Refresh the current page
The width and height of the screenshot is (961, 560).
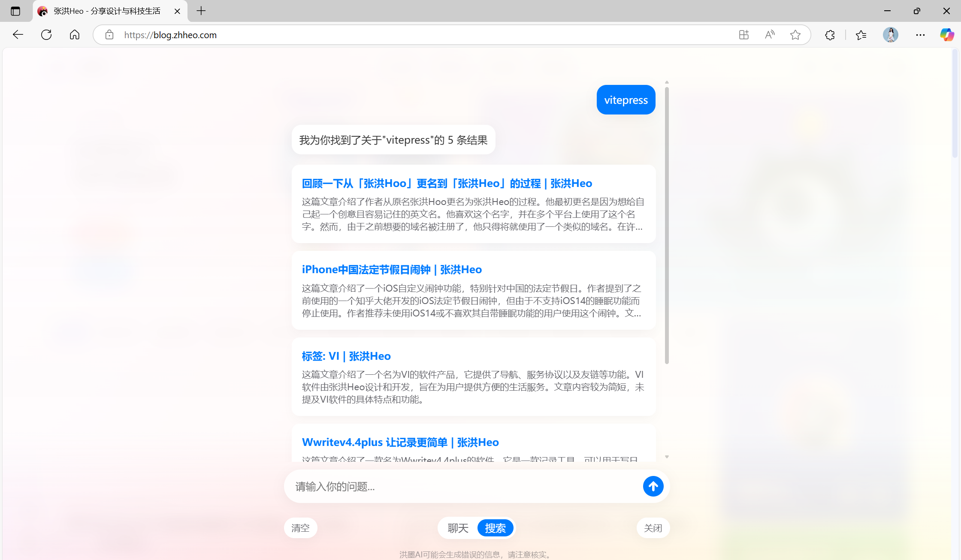(x=46, y=35)
